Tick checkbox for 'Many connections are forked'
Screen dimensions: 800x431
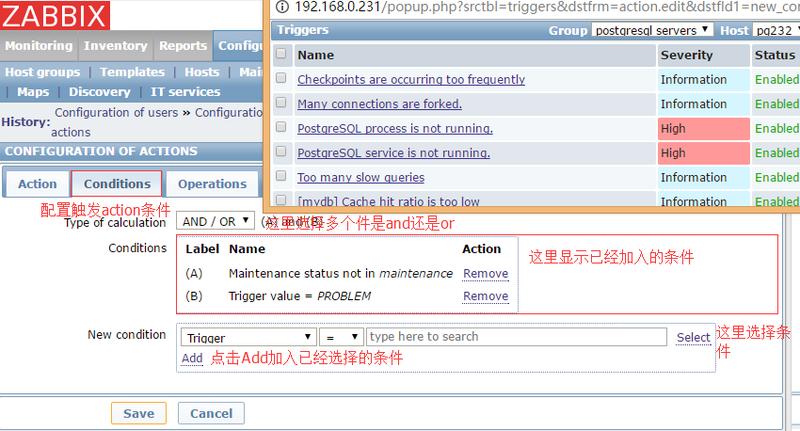[281, 104]
